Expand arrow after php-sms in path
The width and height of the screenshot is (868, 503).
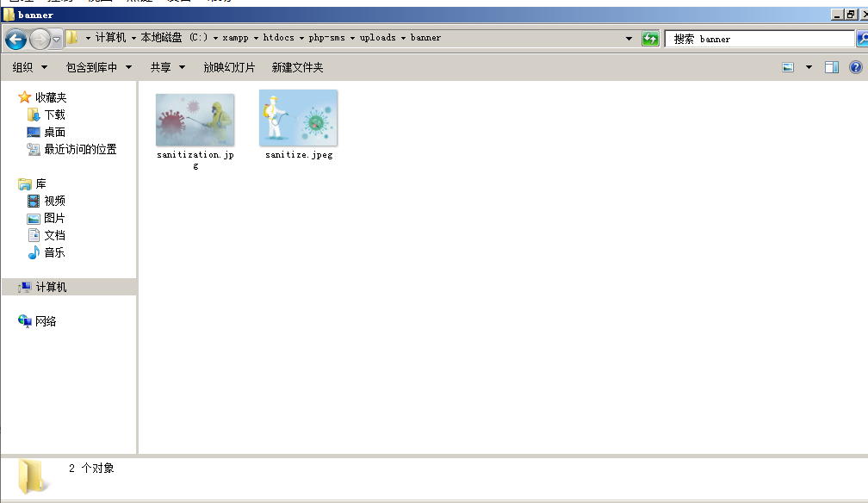[x=352, y=38]
